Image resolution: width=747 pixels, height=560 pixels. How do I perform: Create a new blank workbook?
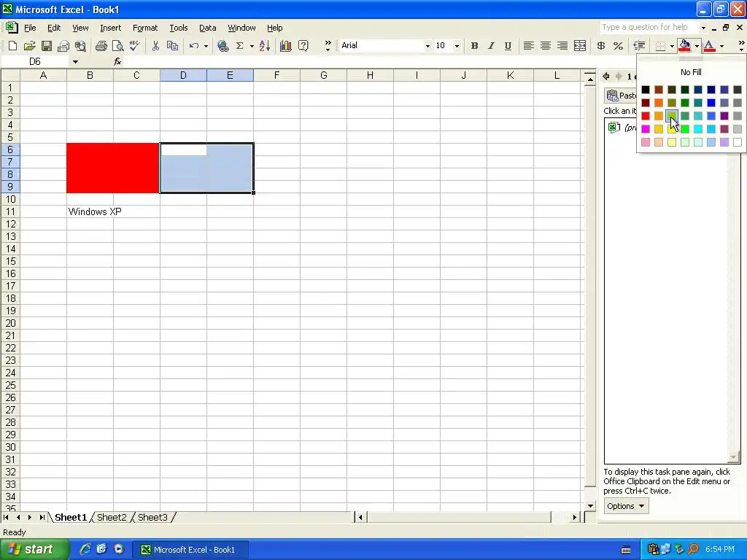(13, 46)
